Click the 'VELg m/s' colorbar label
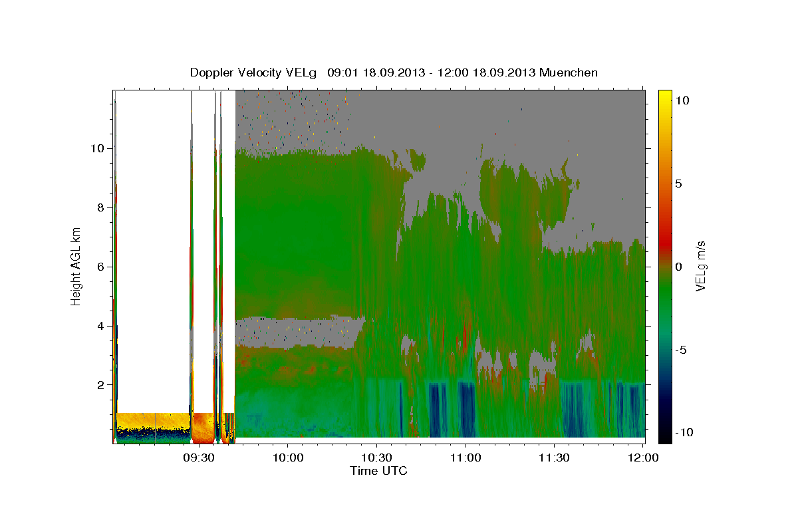 700,266
